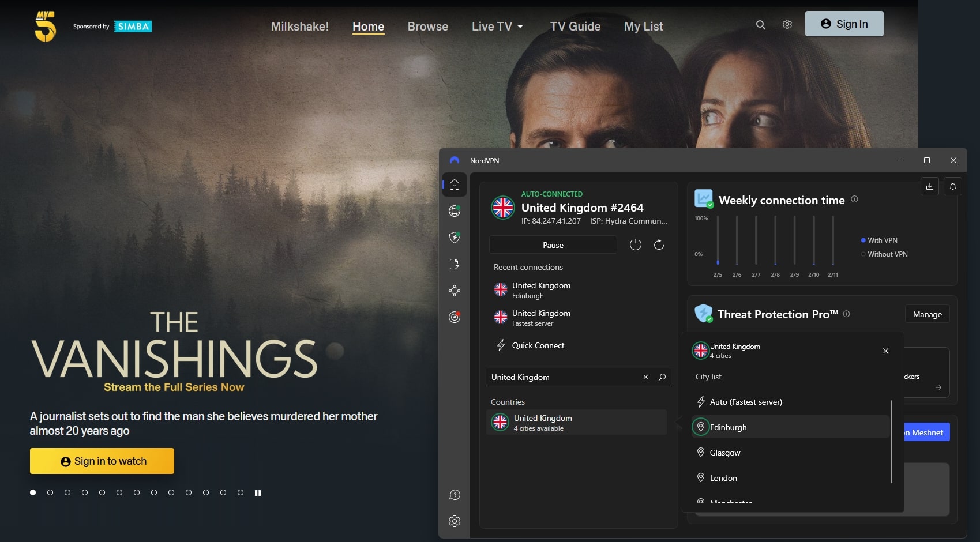
Task: Click the city list vertical scrollbar
Action: (x=892, y=442)
